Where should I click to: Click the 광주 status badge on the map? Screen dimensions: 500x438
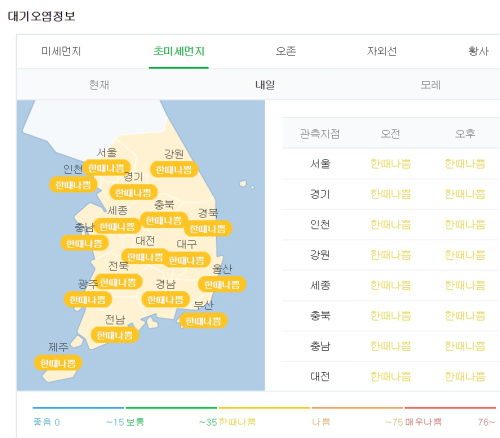point(88,300)
